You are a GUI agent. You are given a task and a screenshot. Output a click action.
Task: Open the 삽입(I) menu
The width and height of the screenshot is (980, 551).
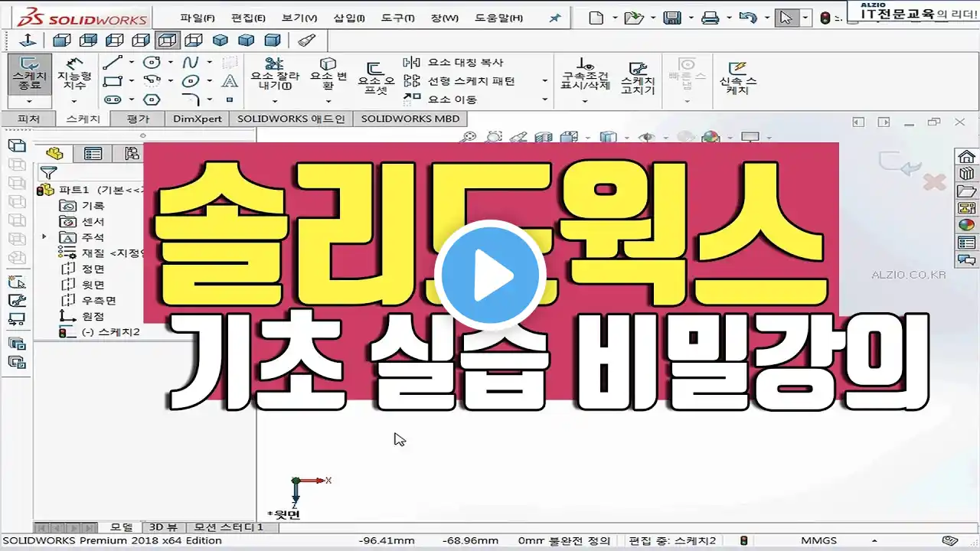pos(349,18)
